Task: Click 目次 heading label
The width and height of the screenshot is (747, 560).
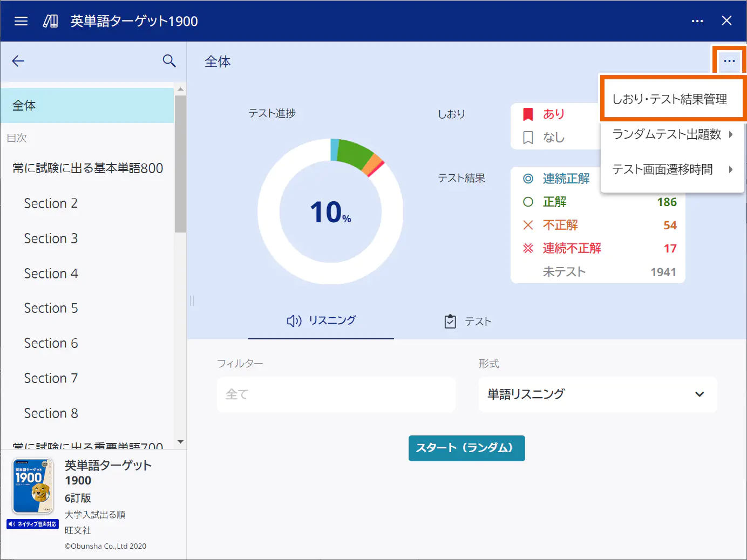Action: [17, 138]
